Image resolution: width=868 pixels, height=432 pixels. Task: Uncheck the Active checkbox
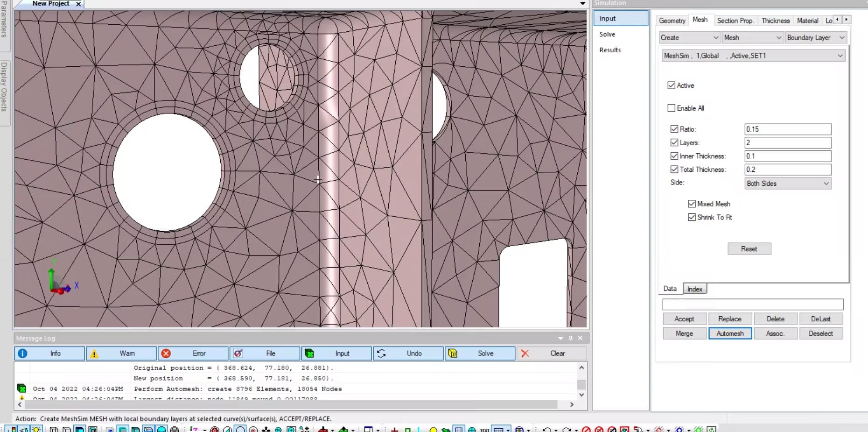pyautogui.click(x=672, y=85)
